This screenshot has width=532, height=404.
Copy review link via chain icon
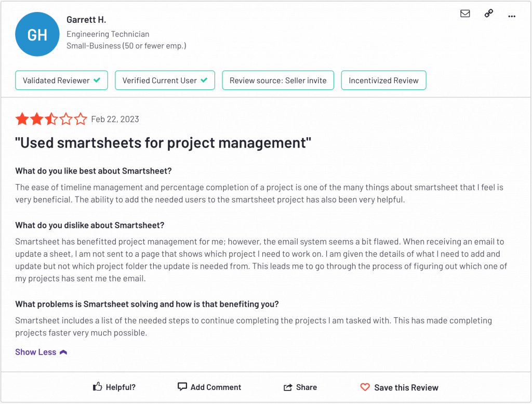pos(488,13)
